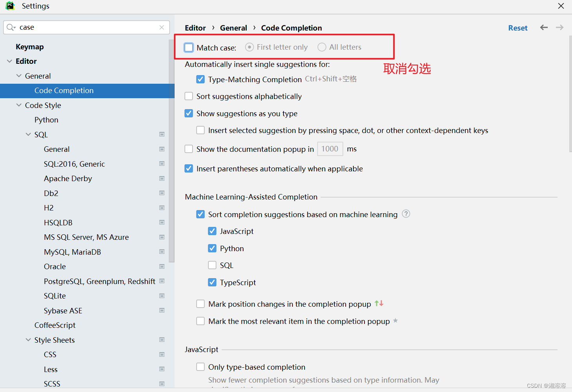
Task: Select the First letter only radio button
Action: (249, 47)
